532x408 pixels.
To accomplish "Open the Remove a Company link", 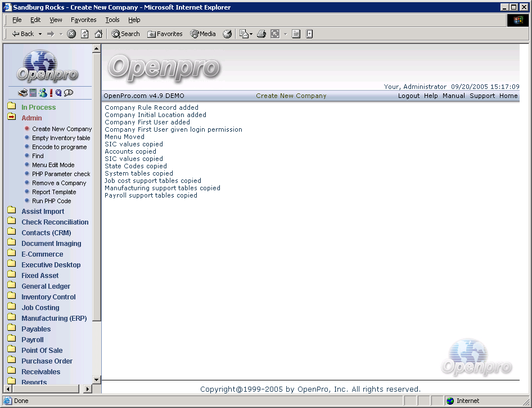I will pyautogui.click(x=59, y=183).
